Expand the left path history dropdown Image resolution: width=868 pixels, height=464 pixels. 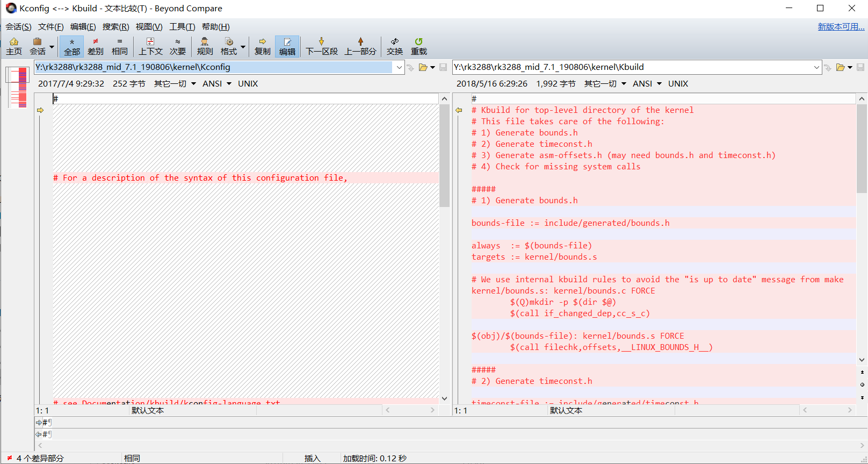(399, 67)
